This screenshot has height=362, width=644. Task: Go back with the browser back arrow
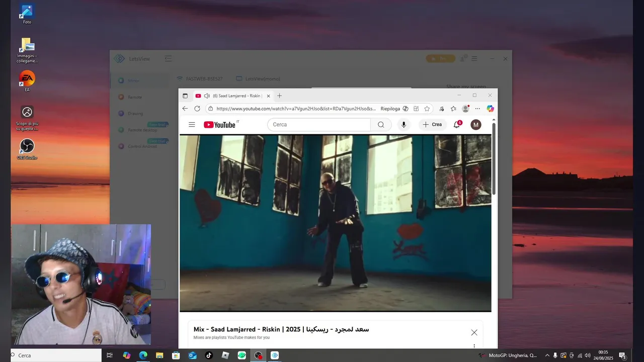185,109
